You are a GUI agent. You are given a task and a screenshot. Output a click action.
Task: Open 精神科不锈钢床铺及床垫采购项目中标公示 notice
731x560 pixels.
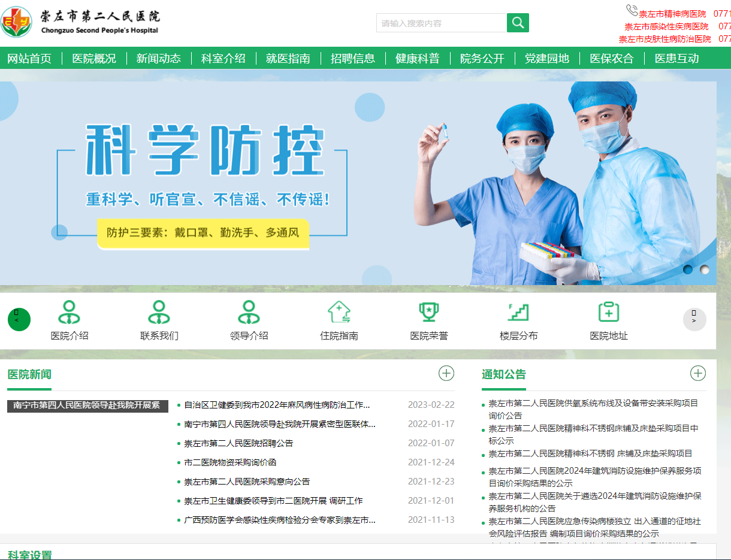pyautogui.click(x=593, y=434)
